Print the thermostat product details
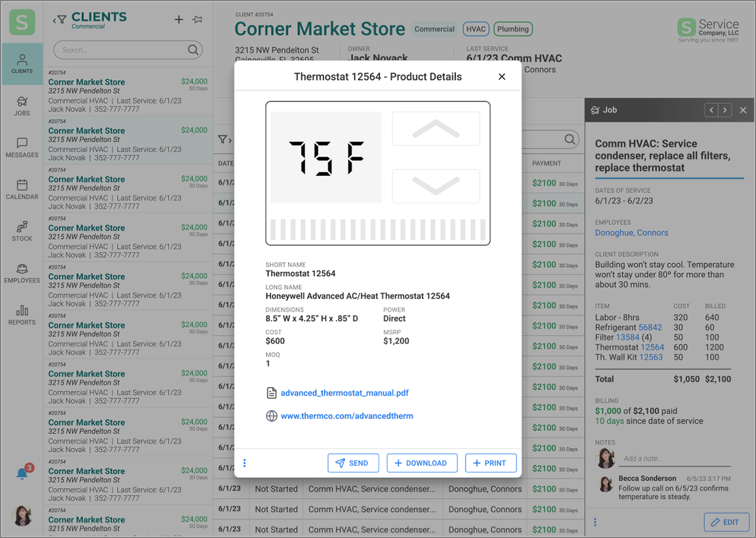The width and height of the screenshot is (756, 538). [x=491, y=463]
